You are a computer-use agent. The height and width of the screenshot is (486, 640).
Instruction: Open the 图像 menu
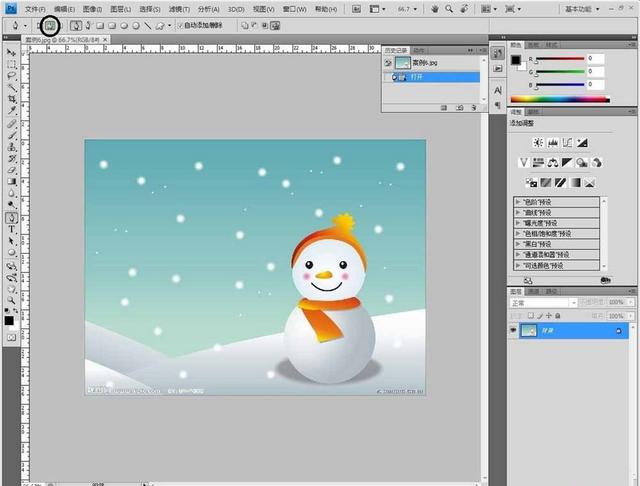click(x=92, y=9)
